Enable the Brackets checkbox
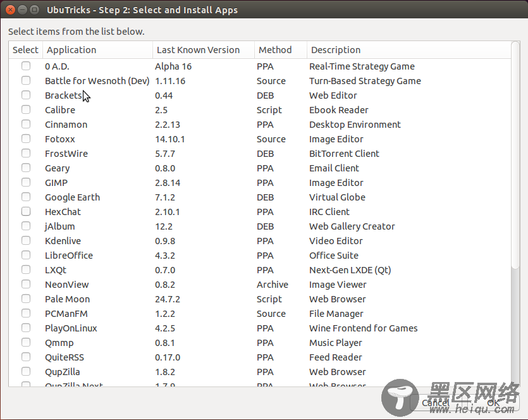528x420 pixels. (x=26, y=95)
